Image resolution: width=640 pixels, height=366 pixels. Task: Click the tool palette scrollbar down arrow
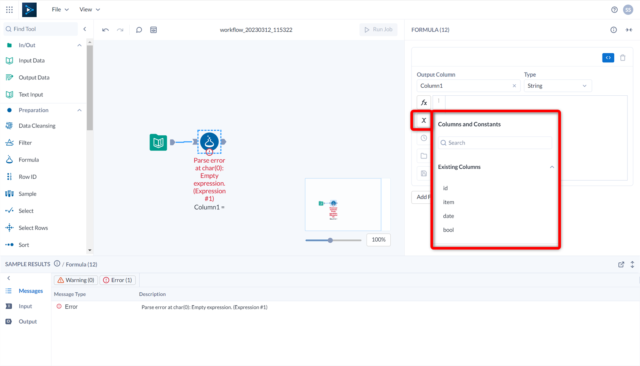coord(90,250)
